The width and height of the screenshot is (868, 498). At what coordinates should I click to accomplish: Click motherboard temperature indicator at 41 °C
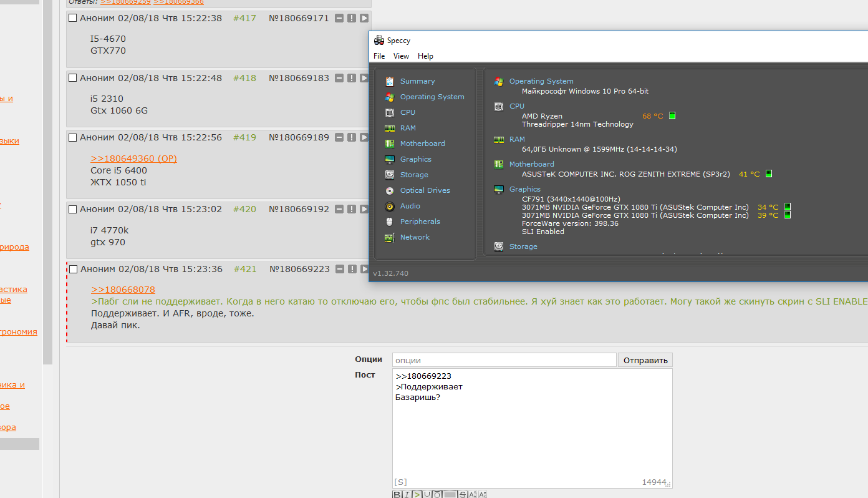tap(769, 174)
